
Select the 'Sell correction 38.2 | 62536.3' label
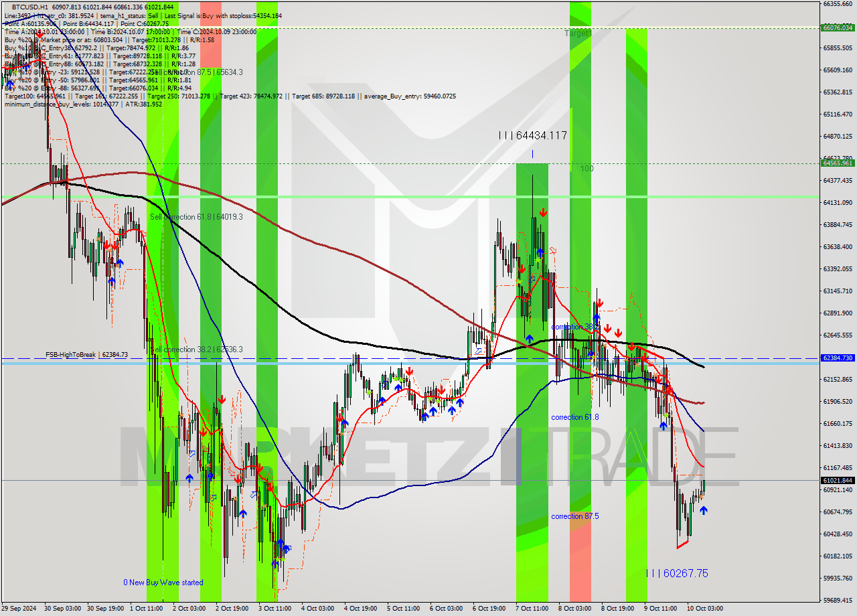(x=196, y=350)
